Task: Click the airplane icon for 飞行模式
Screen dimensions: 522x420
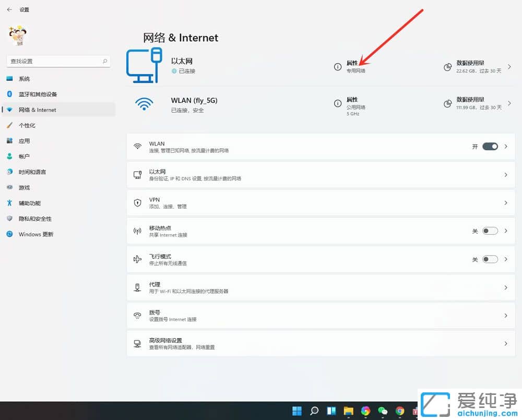Action: (x=137, y=259)
